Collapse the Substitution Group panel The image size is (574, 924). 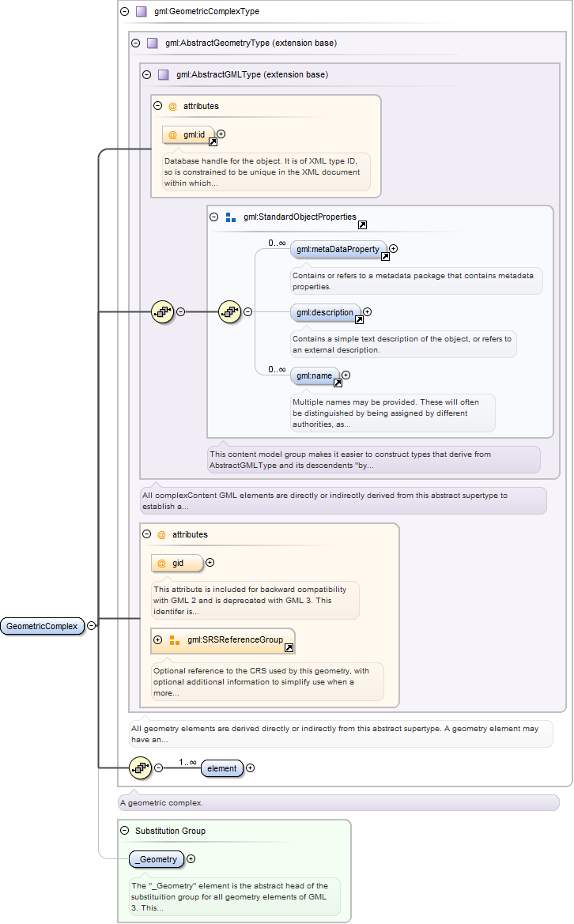(124, 830)
